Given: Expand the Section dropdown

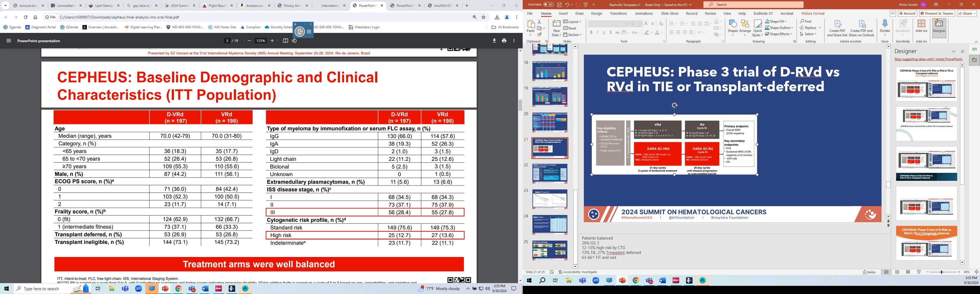Looking at the screenshot, I should tap(572, 35).
